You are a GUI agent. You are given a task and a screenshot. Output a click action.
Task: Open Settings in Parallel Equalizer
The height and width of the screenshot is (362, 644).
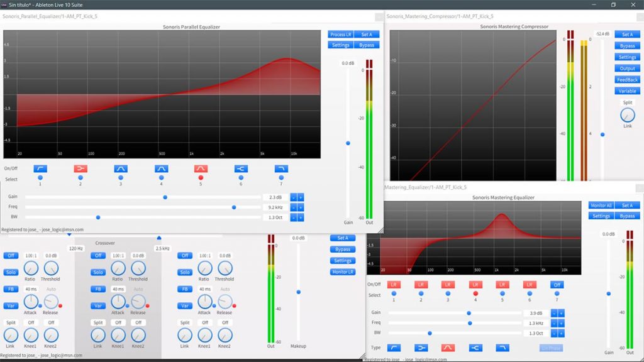[340, 45]
